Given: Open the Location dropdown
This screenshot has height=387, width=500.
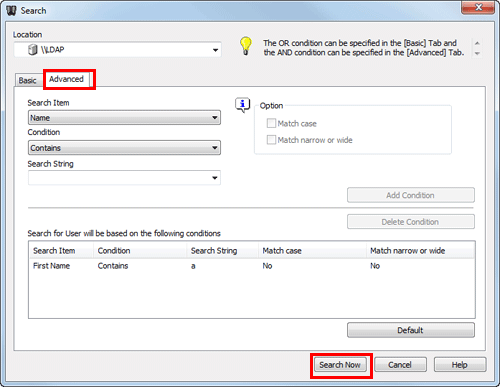Looking at the screenshot, I should pos(215,50).
